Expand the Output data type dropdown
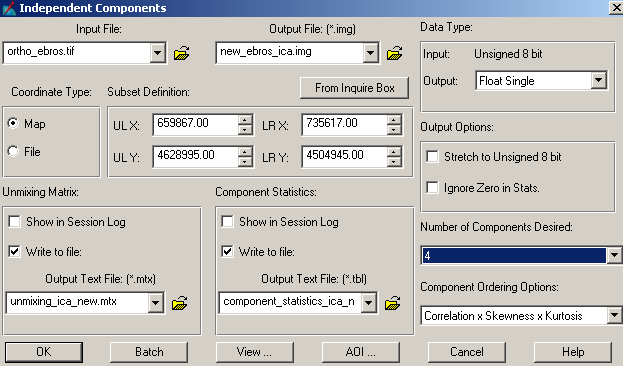The image size is (623, 366). [598, 81]
